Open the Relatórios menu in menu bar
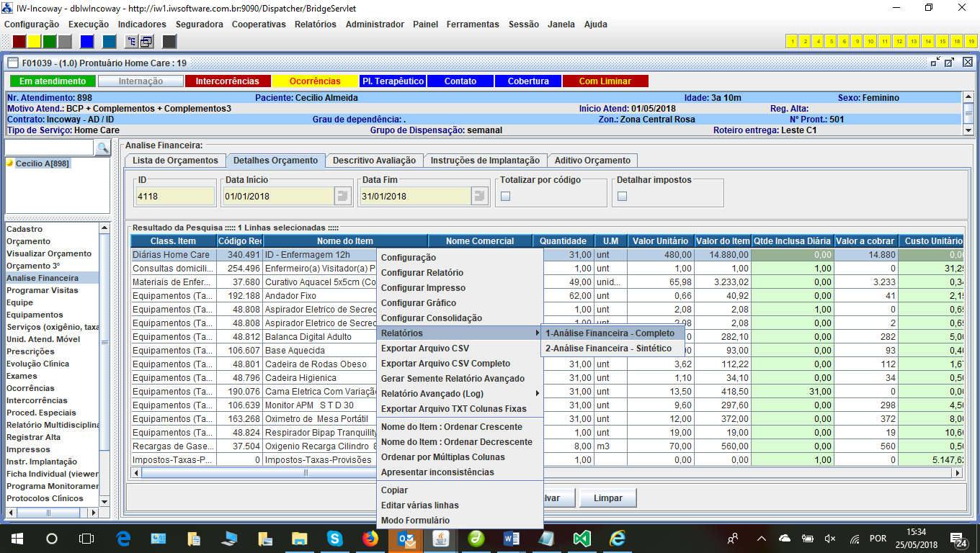Screen dimensions: 980x553 point(315,24)
